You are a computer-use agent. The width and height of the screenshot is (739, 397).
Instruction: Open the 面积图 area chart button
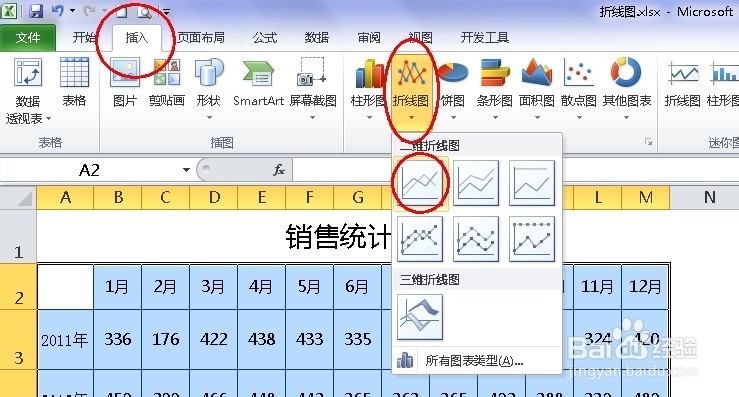pos(537,88)
